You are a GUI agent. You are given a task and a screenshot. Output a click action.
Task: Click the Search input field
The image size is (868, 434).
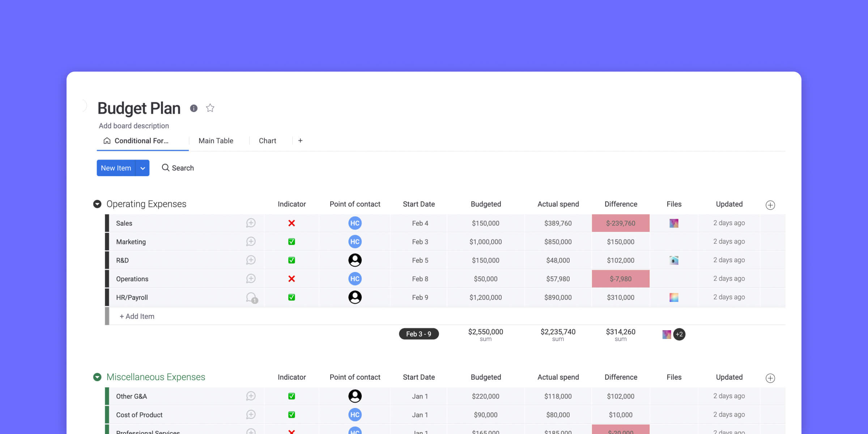pyautogui.click(x=183, y=168)
